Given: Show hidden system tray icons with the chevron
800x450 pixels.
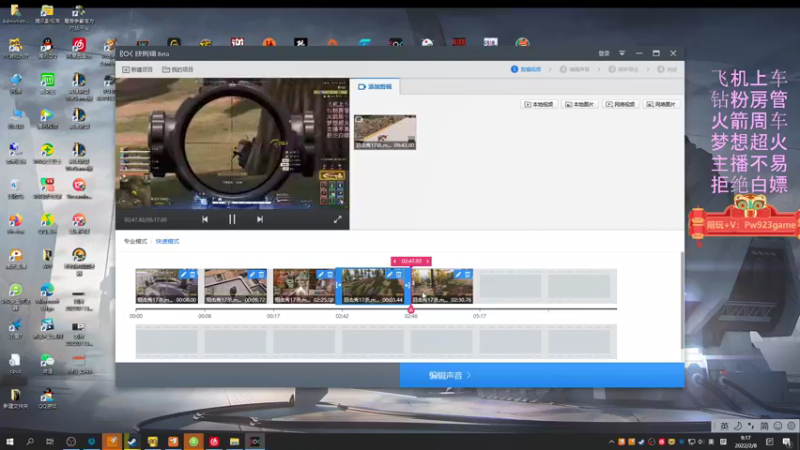Looking at the screenshot, I should 611,442.
